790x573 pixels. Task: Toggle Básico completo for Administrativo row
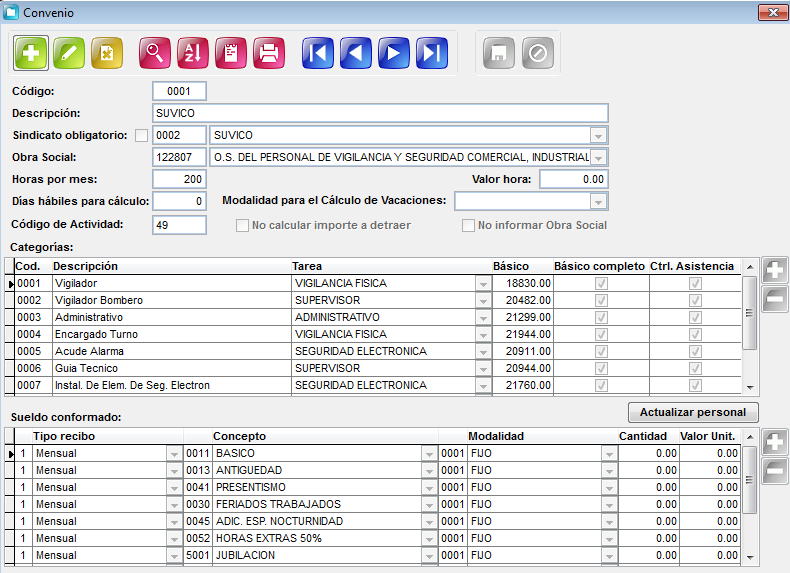[x=601, y=317]
